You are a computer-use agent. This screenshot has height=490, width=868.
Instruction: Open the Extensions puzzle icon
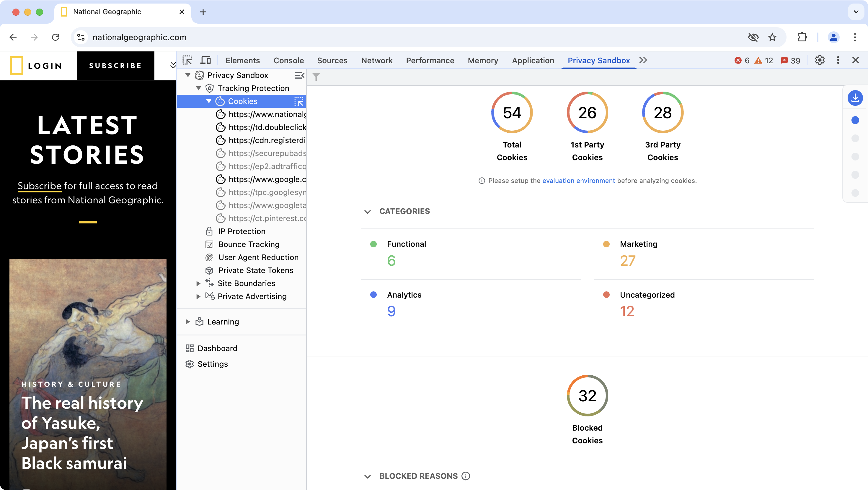click(x=802, y=37)
